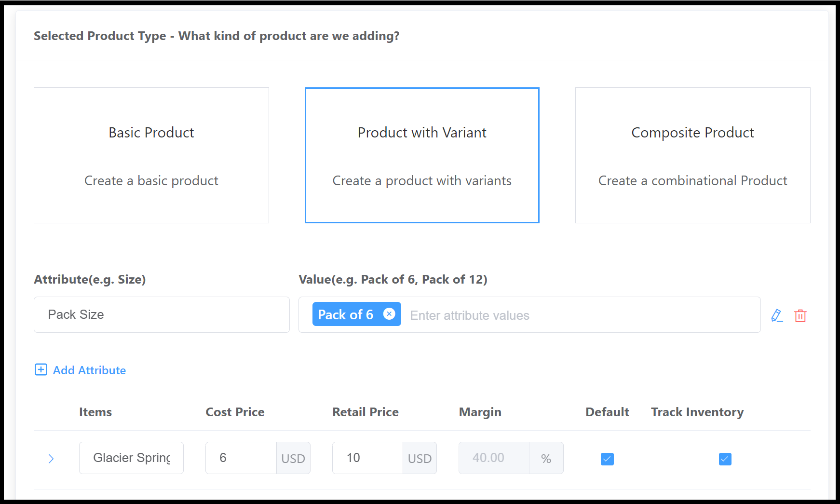Click the x circle inside the Pack of 6 chip
This screenshot has width=840, height=504.
389,314
